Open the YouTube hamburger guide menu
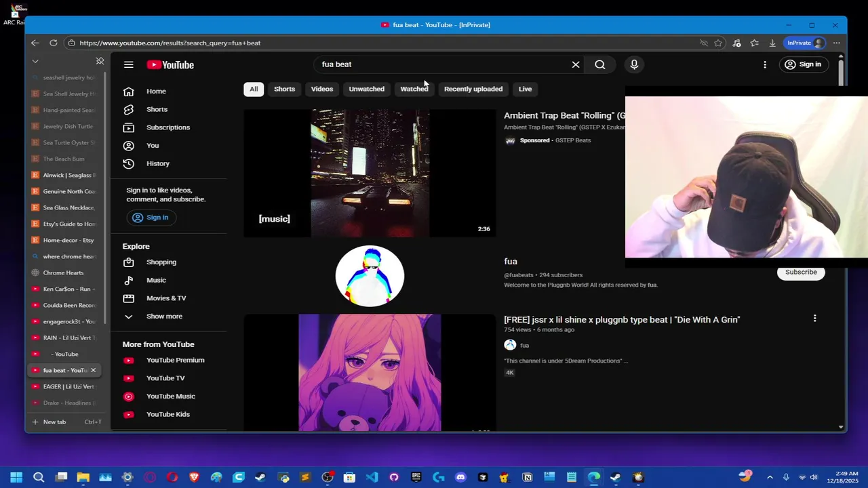The image size is (868, 488). pos(129,64)
